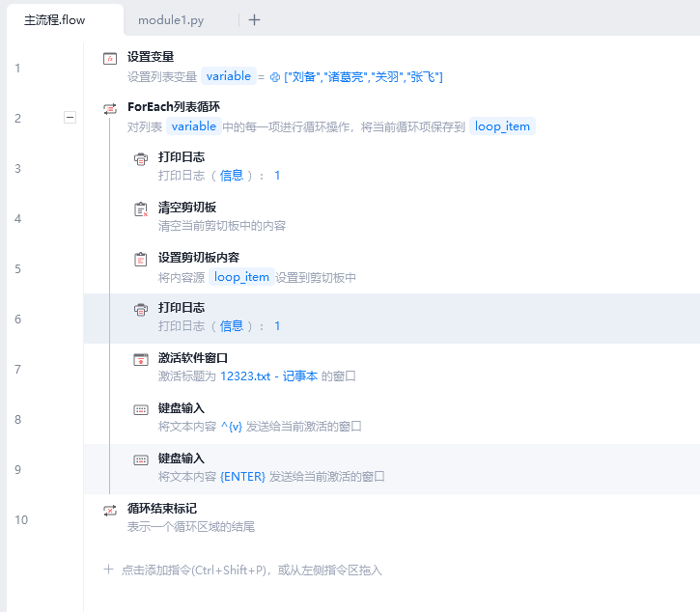Click the 循环结束标记 loop end icon
This screenshot has height=612, width=700.
[110, 511]
